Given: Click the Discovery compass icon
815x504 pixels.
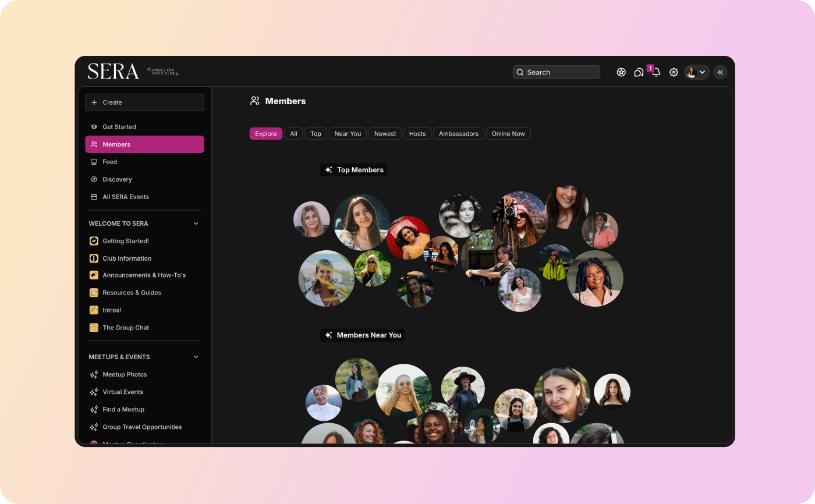Looking at the screenshot, I should (94, 179).
